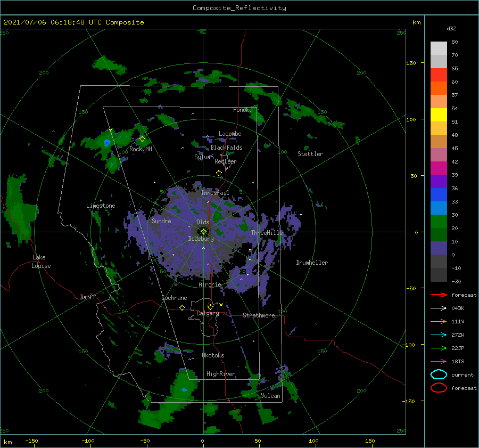The width and height of the screenshot is (479, 448).
Task: Click the Vulcan town label
Action: tap(270, 396)
